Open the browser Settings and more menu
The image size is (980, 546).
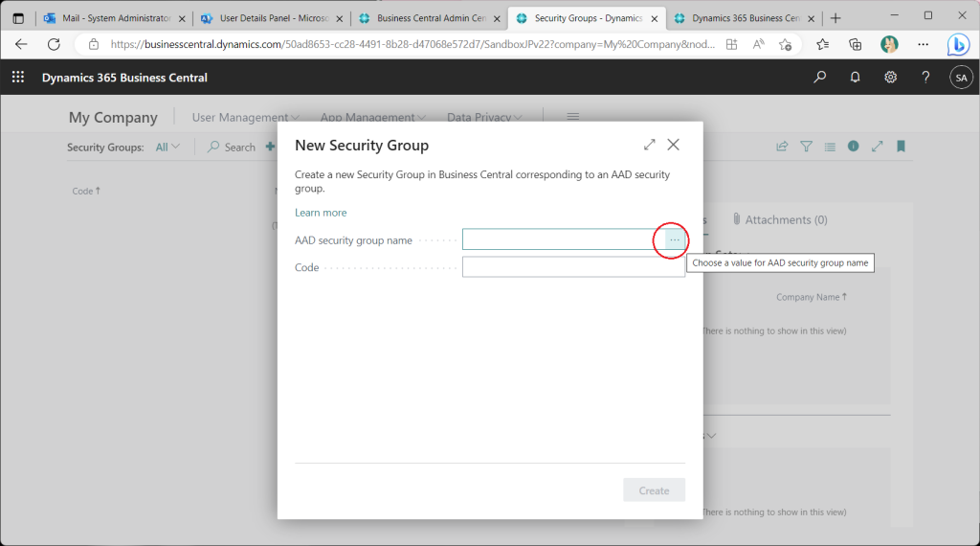click(x=924, y=44)
